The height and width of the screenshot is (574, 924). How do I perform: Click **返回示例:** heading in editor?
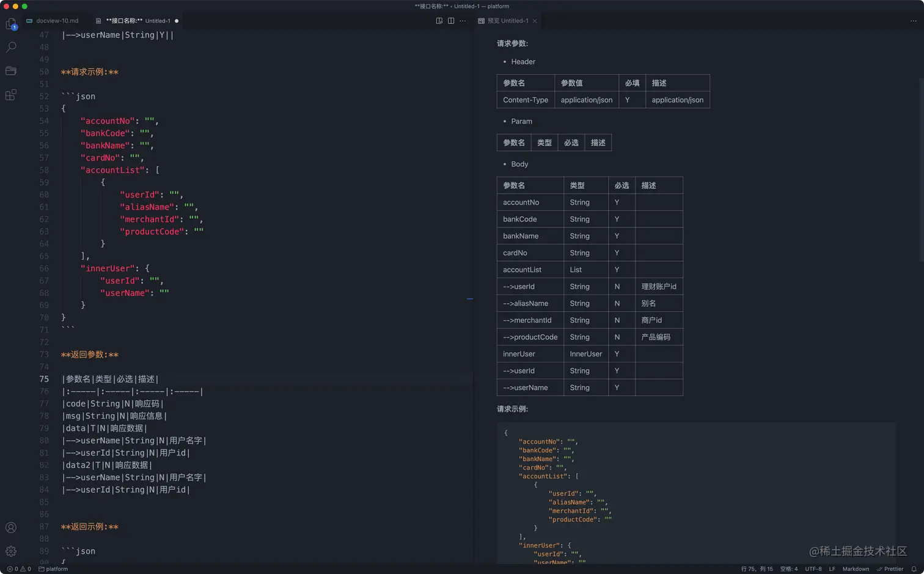tap(90, 526)
